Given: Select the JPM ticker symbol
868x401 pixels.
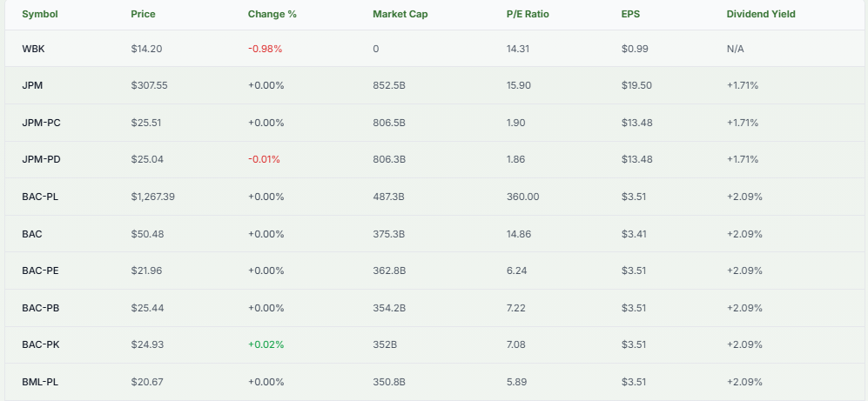Looking at the screenshot, I should click(x=32, y=85).
